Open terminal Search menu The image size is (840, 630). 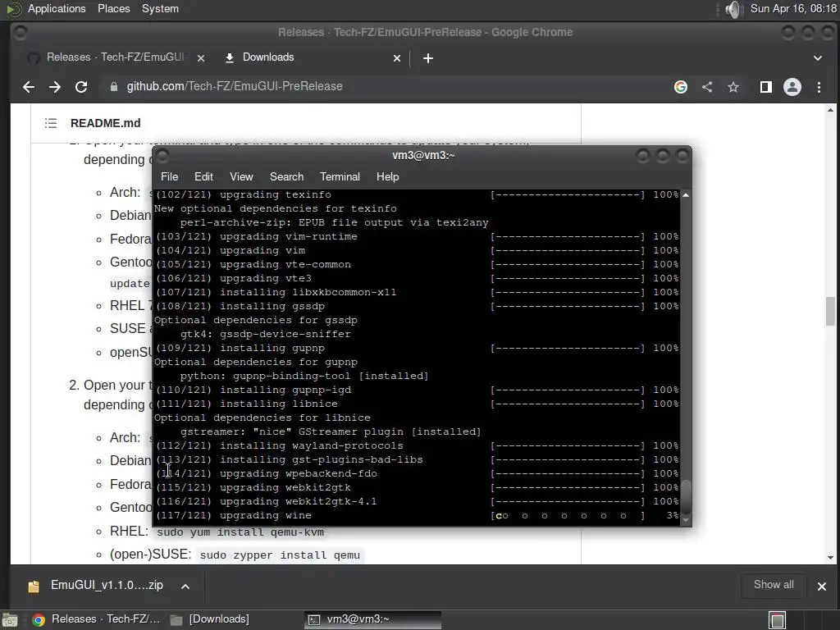pos(286,177)
